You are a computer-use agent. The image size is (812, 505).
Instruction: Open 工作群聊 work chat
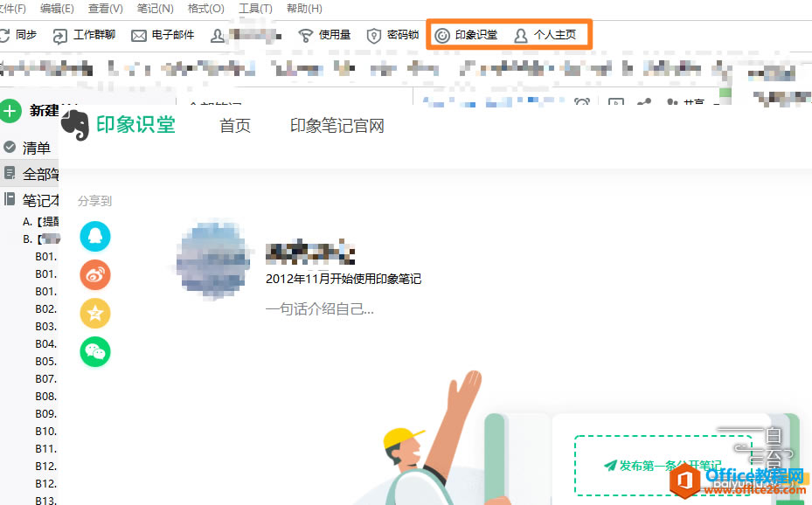point(84,35)
